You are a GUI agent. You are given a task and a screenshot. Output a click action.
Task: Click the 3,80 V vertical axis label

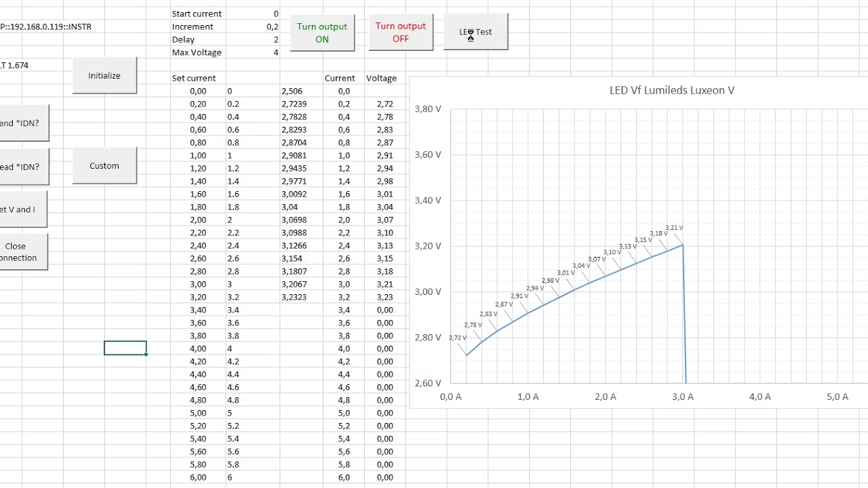[x=428, y=108]
